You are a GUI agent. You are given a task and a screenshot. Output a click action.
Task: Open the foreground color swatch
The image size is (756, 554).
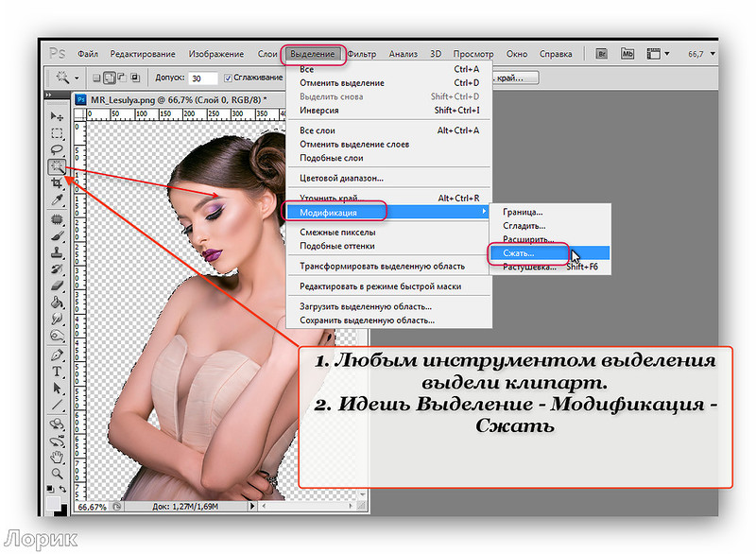53,503
